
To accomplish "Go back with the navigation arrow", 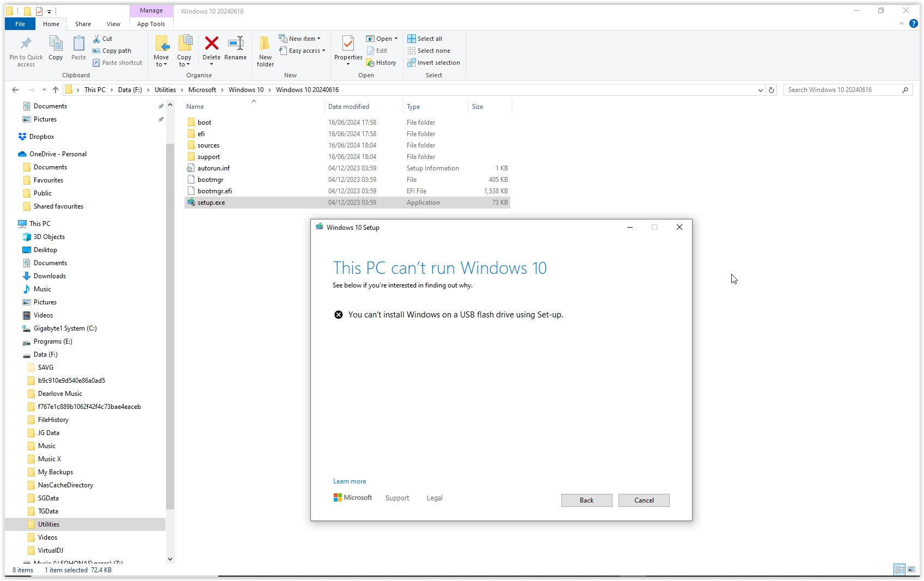I will pos(15,90).
